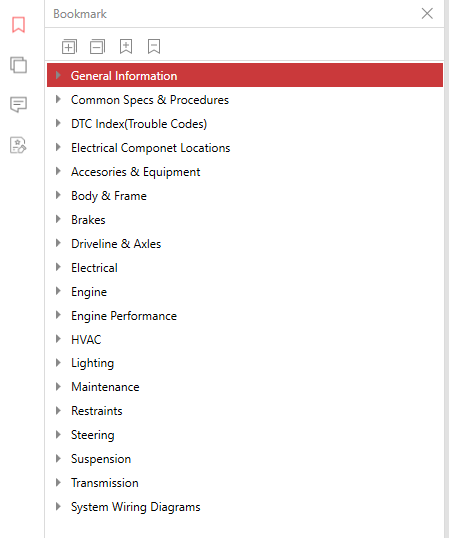
Task: Expand the System Wiring Diagrams arrow
Action: pyautogui.click(x=58, y=506)
